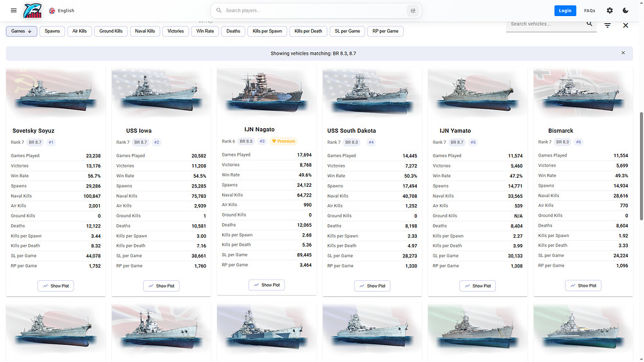Open the English language selector

pyautogui.click(x=62, y=11)
